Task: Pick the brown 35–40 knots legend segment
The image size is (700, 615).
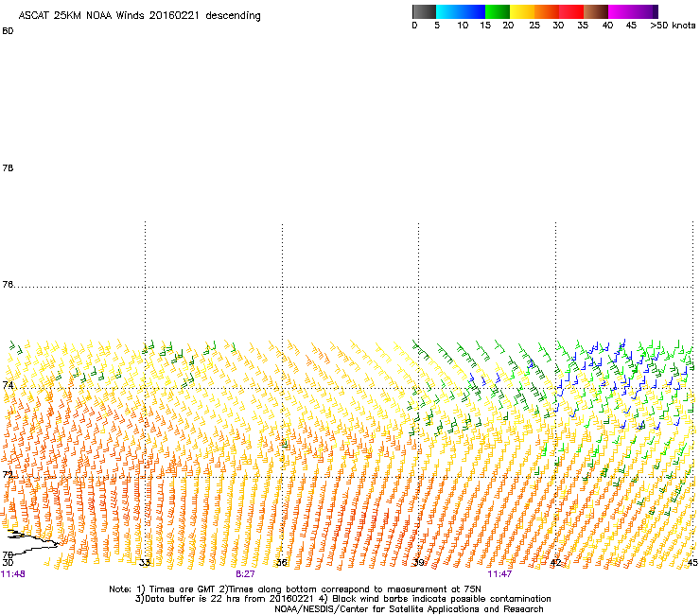Action: pos(596,11)
